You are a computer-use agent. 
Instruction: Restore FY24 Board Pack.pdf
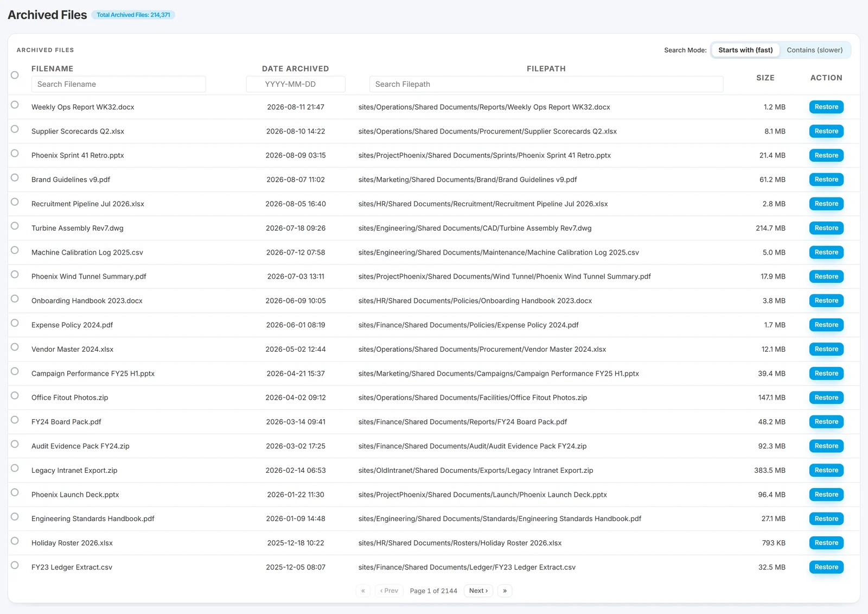826,422
